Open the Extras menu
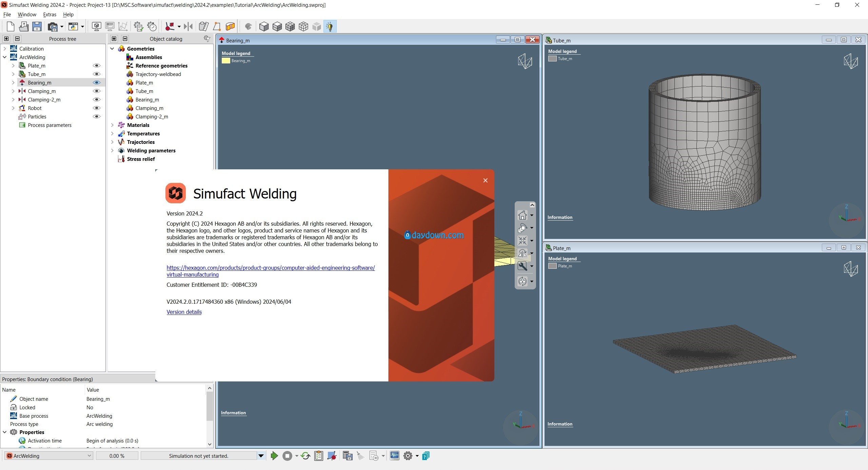This screenshot has height=470, width=868. click(x=50, y=15)
